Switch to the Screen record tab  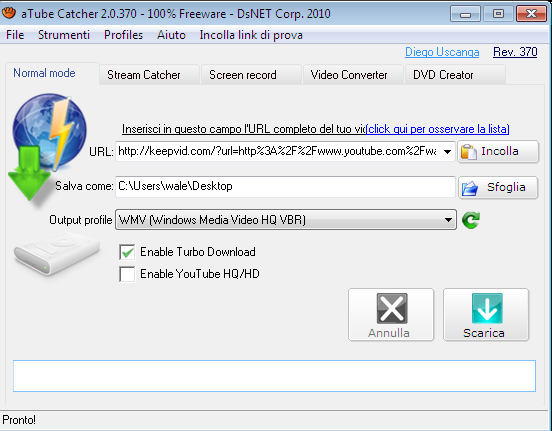point(251,75)
